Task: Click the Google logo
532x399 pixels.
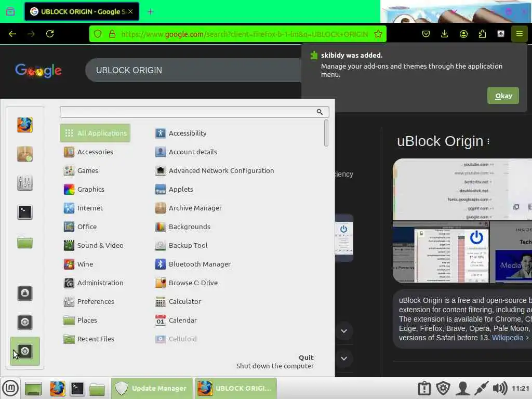Action: click(38, 71)
